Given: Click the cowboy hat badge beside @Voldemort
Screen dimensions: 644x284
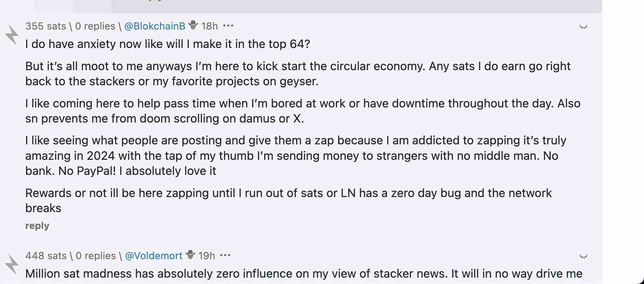Looking at the screenshot, I should (x=191, y=255).
